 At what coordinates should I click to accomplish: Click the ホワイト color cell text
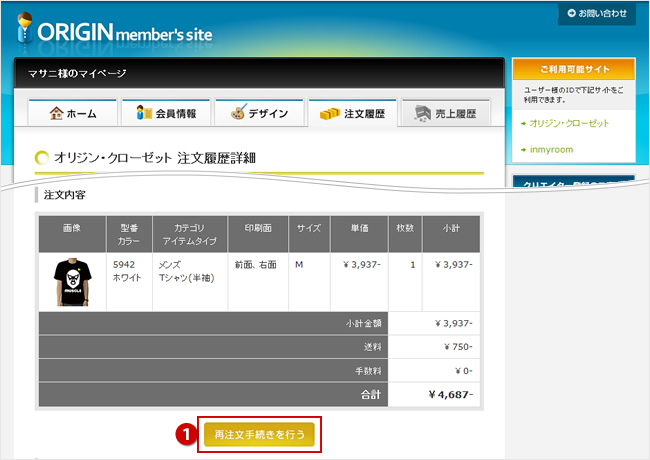[x=127, y=278]
